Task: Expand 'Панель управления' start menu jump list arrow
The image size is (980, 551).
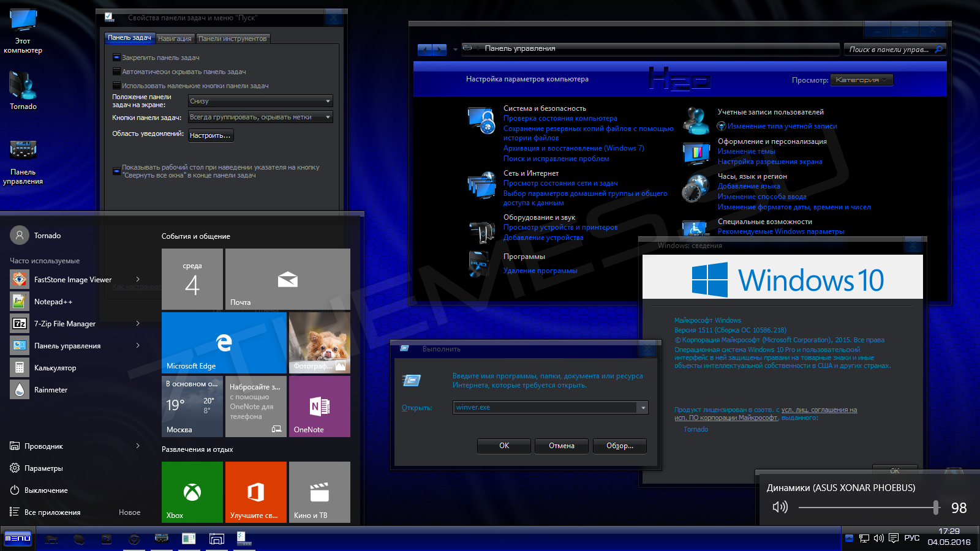Action: (138, 345)
